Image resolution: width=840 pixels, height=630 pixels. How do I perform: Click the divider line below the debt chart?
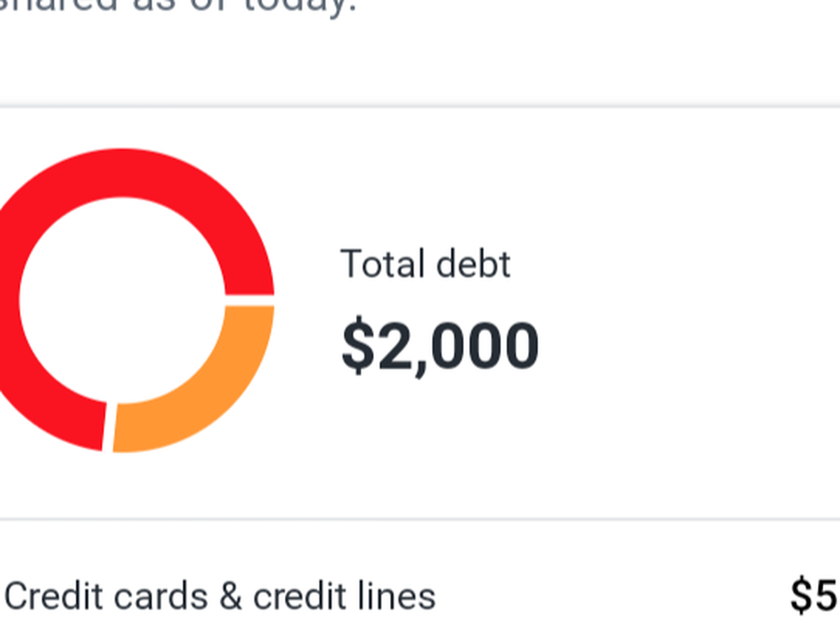(420, 519)
